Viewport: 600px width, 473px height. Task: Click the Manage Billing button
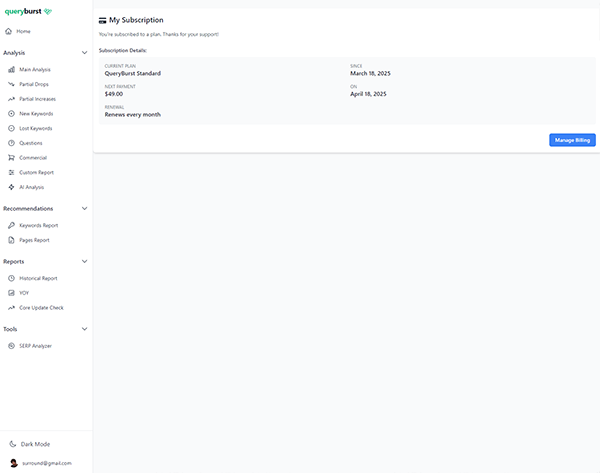click(572, 140)
